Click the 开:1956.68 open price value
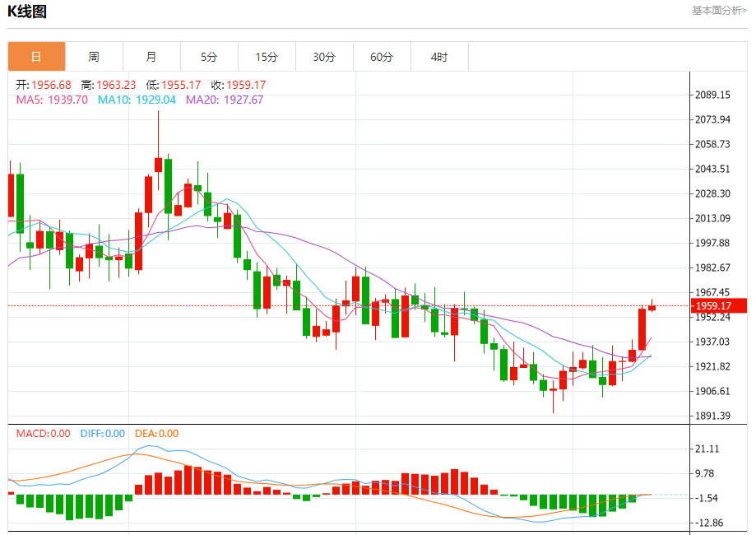The height and width of the screenshot is (535, 756). [44, 86]
